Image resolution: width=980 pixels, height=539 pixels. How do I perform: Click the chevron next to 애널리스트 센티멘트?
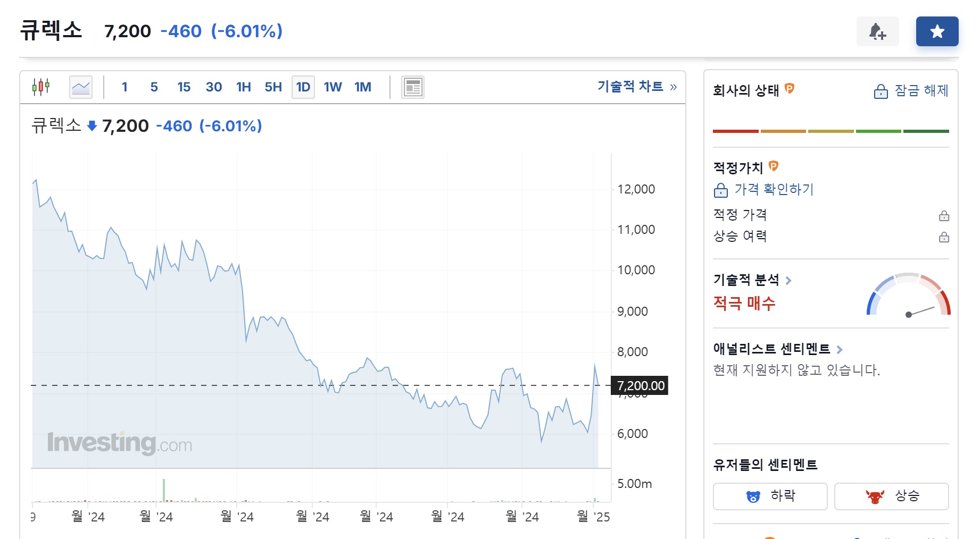coord(840,349)
